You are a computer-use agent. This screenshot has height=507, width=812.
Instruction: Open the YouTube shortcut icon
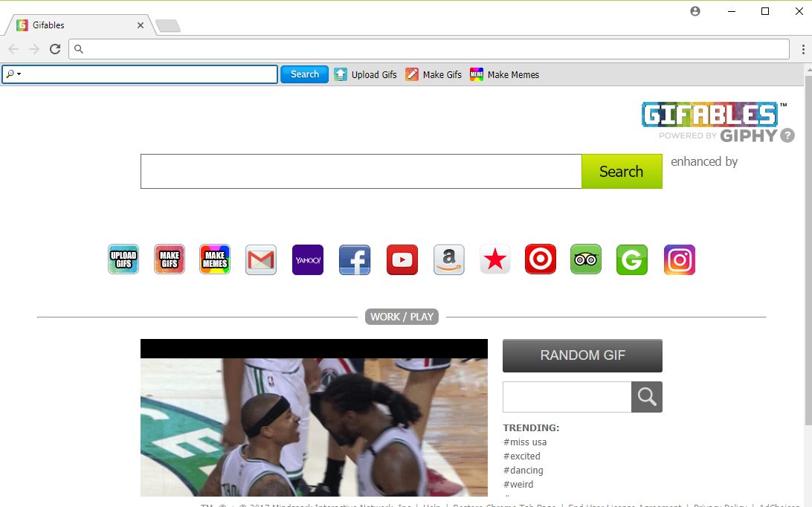pos(402,259)
